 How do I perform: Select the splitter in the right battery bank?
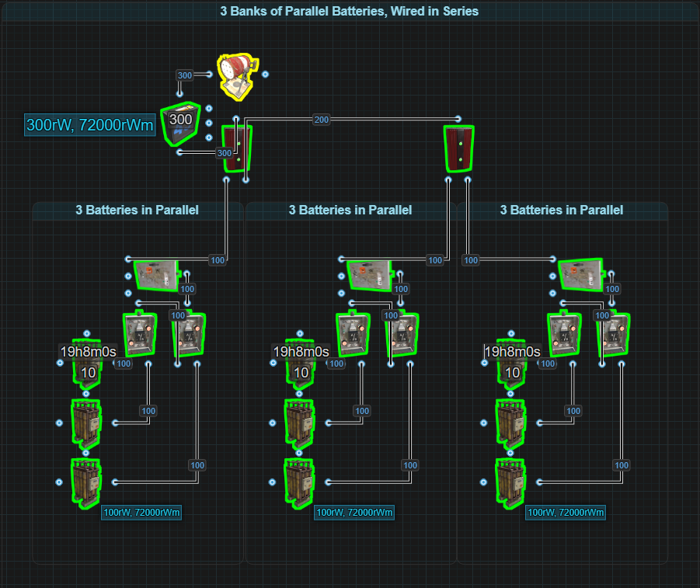pos(581,274)
